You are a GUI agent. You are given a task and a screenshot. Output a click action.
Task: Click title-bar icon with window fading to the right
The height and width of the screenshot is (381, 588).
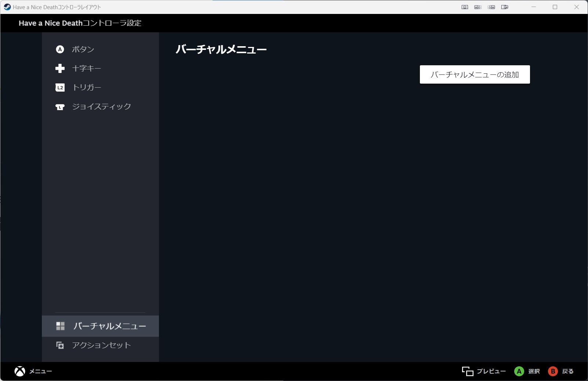click(x=478, y=7)
